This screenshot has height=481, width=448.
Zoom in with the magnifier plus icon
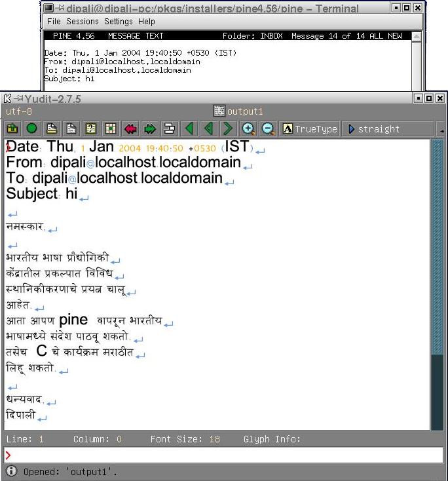248,128
